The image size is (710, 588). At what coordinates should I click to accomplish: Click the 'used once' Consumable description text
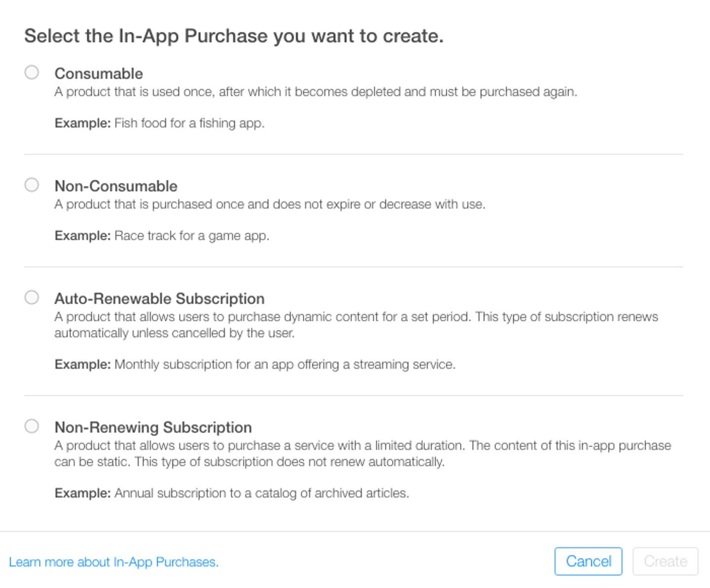pos(316,92)
